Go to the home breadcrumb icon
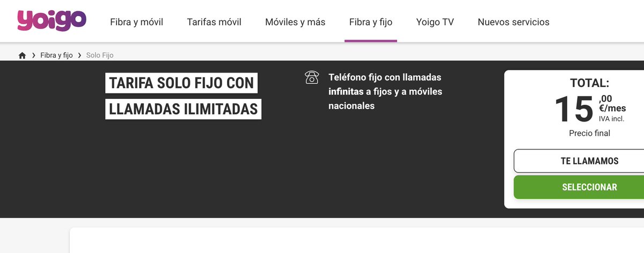The height and width of the screenshot is (253, 644). click(x=22, y=55)
